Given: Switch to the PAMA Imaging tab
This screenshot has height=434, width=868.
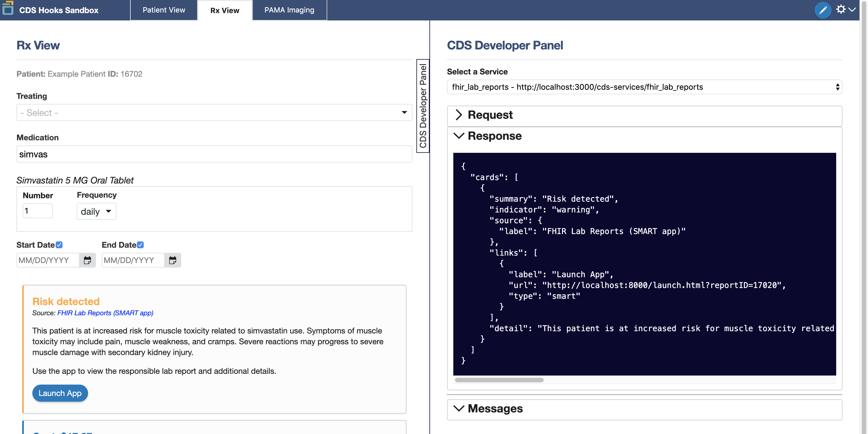Looking at the screenshot, I should tap(289, 10).
